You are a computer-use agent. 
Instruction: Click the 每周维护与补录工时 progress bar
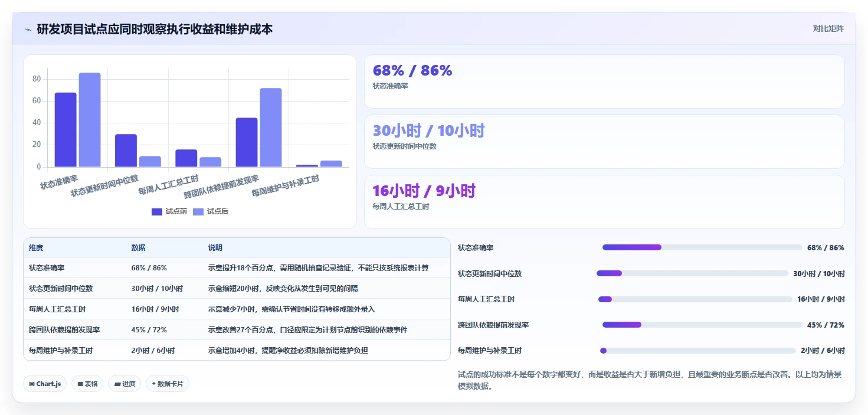pyautogui.click(x=698, y=351)
